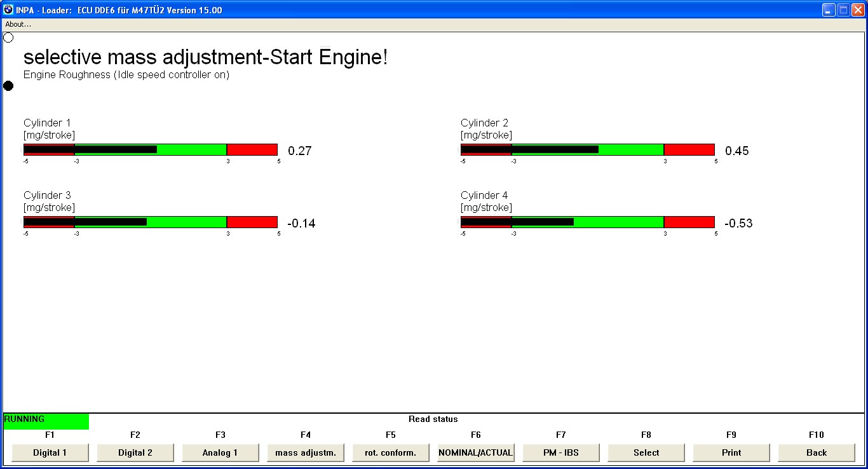Open the Digital 2 screen
Screen dimensions: 868x469
coord(135,452)
